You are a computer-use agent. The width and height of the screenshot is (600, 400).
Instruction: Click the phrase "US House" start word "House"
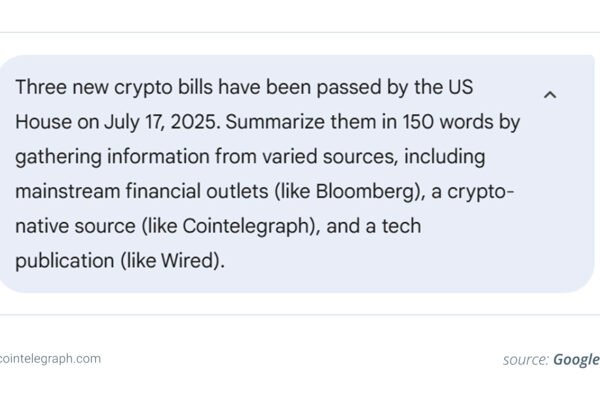click(x=43, y=122)
